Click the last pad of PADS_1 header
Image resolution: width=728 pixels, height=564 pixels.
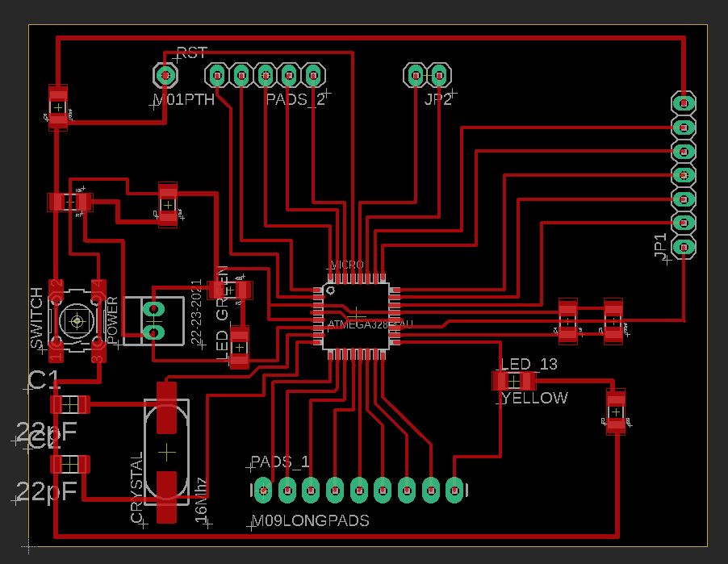tap(455, 491)
